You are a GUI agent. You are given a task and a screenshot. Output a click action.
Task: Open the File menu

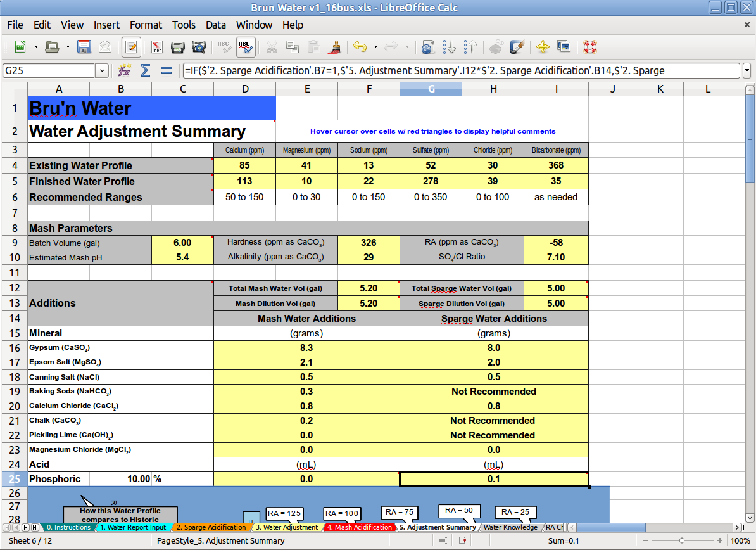click(x=15, y=25)
